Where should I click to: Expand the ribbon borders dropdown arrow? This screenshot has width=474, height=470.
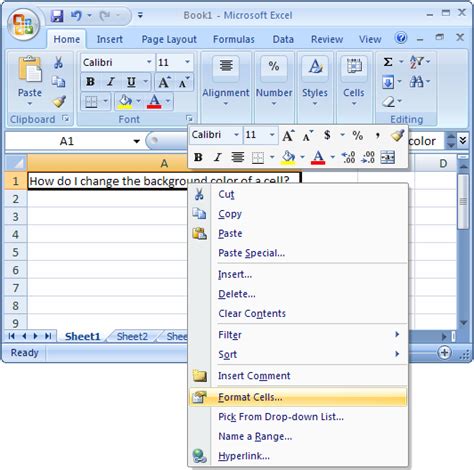(105, 101)
